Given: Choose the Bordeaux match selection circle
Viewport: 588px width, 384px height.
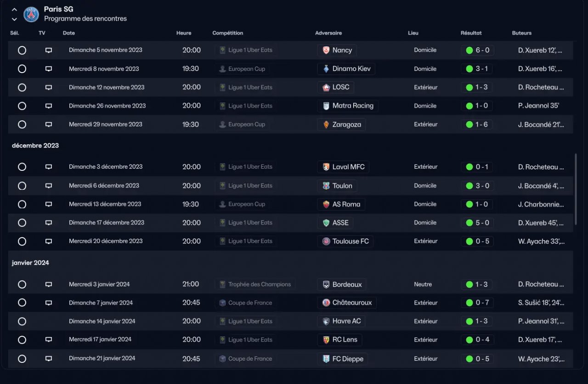Looking at the screenshot, I should pos(22,284).
